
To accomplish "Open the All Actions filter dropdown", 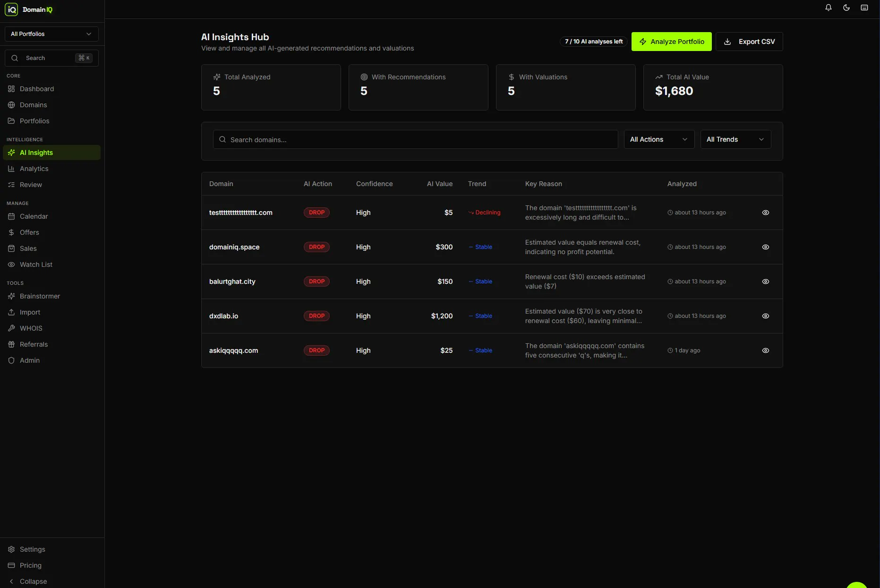I will click(x=659, y=139).
